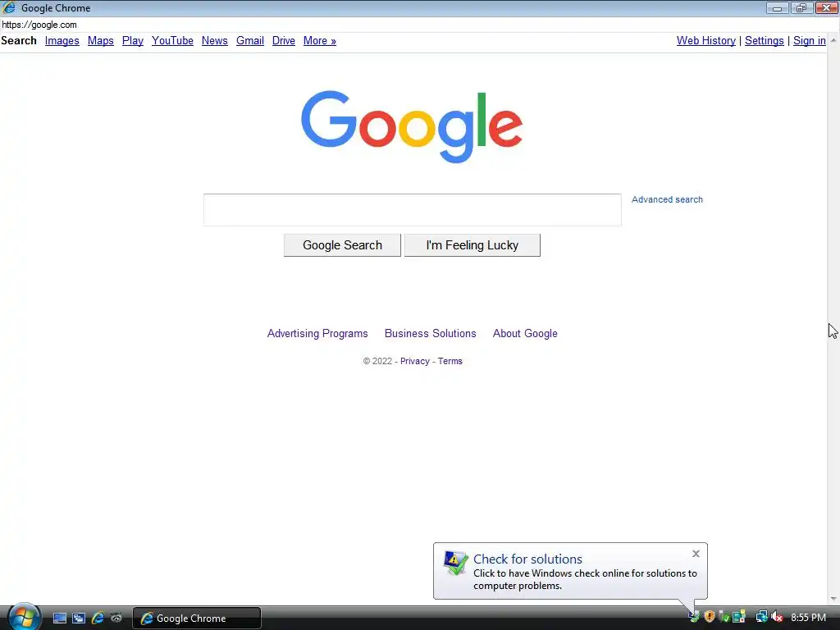Click the scrollbar up arrow
840x630 pixels.
(833, 40)
